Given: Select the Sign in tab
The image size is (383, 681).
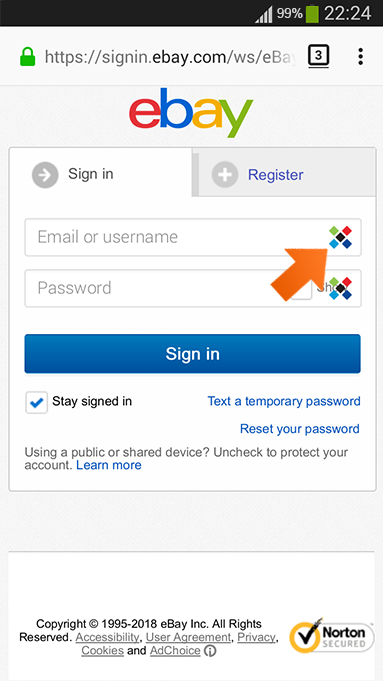Looking at the screenshot, I should 101,172.
